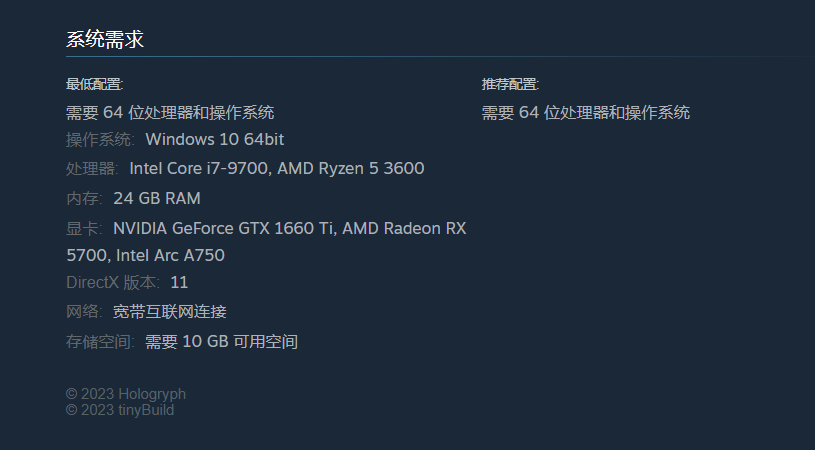Click the © 2023 tinyBuild copyright line
This screenshot has width=815, height=450.
[x=120, y=410]
